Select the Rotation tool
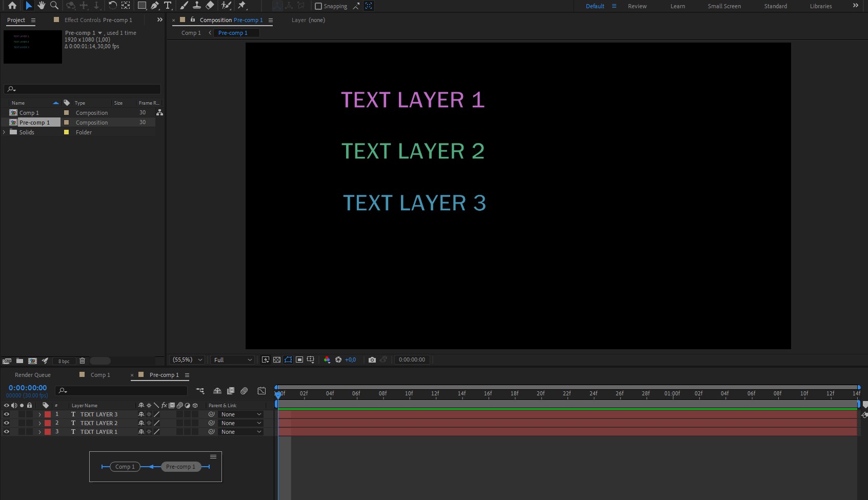This screenshot has width=868, height=500. point(112,6)
